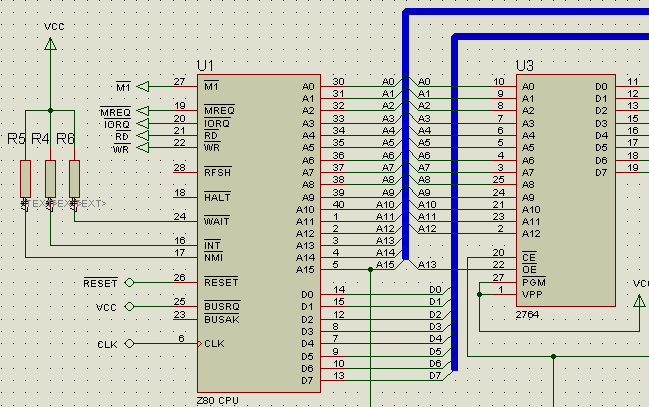Click the D4 wire label at the data bus

435,338
